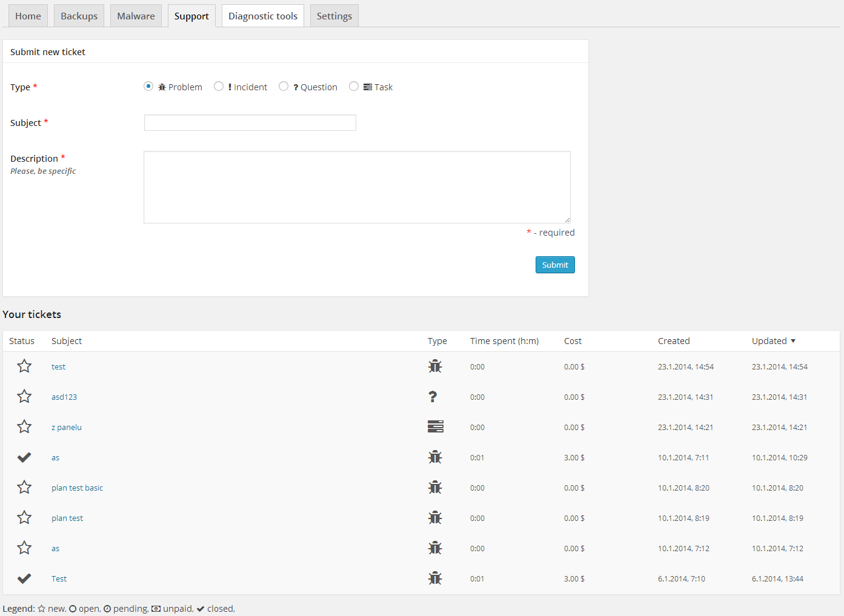Click the bug icon in 'as' 10:29 row
The width and height of the screenshot is (844, 616).
coord(435,457)
